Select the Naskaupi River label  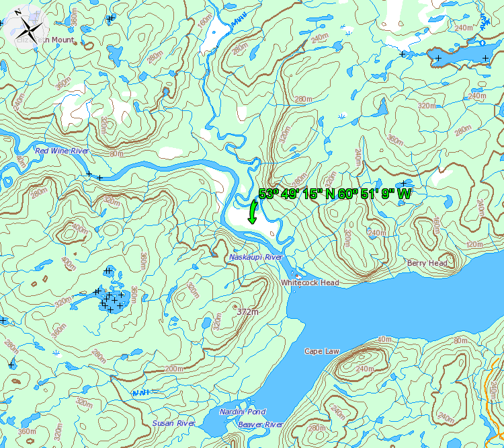[x=256, y=257]
